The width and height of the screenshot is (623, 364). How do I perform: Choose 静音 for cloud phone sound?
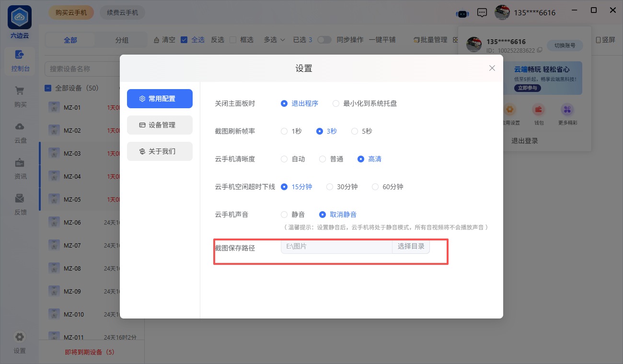click(x=284, y=215)
